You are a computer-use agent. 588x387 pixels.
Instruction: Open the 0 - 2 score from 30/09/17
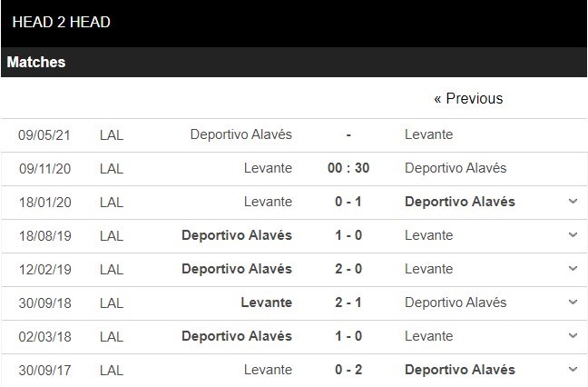coord(348,370)
